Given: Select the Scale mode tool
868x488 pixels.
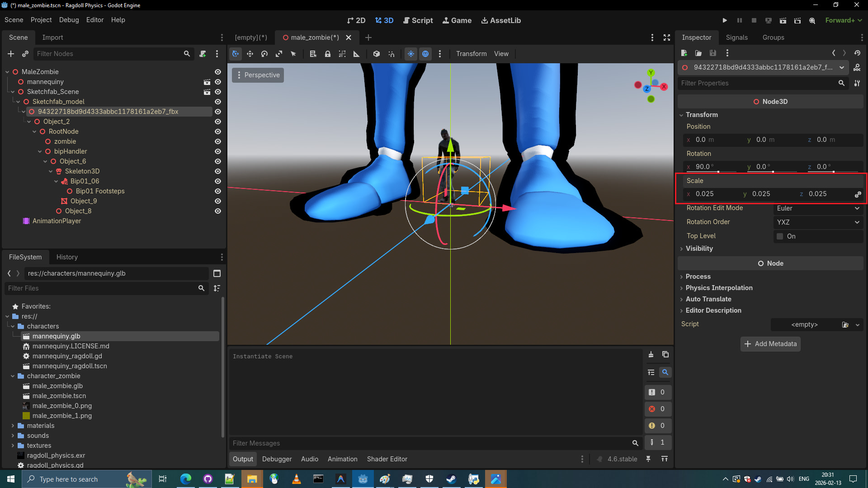Looking at the screenshot, I should click(x=279, y=54).
